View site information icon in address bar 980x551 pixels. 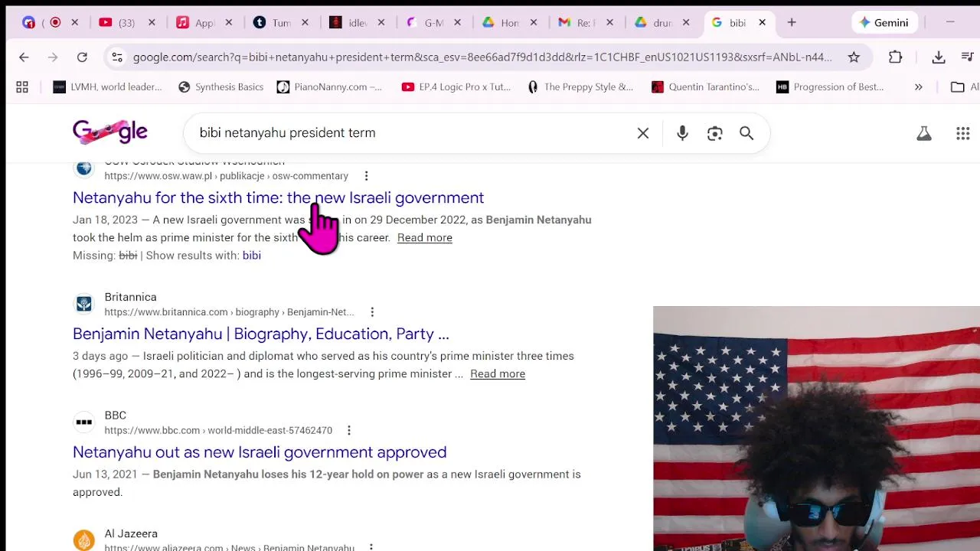click(x=116, y=57)
